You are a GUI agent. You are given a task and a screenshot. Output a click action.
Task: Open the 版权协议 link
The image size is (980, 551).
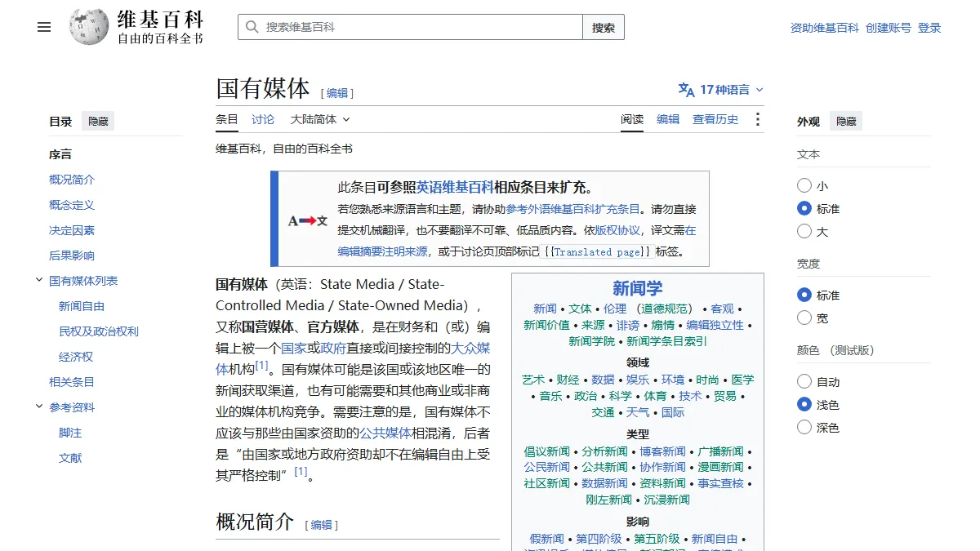617,230
